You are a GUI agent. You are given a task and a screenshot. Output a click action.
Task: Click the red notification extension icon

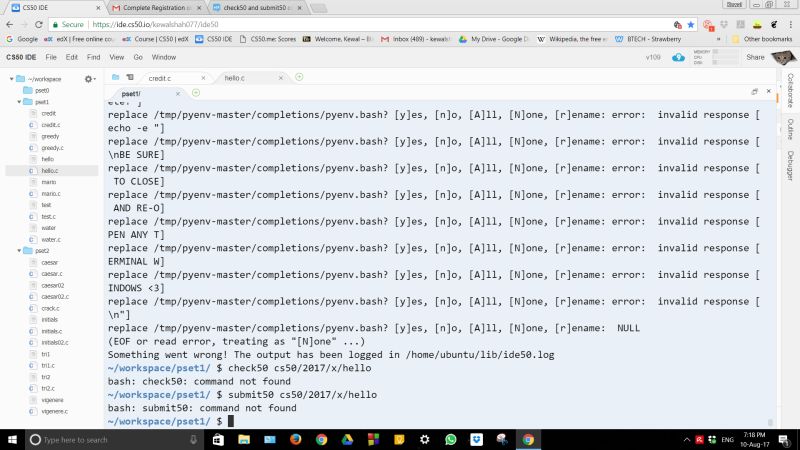[708, 25]
